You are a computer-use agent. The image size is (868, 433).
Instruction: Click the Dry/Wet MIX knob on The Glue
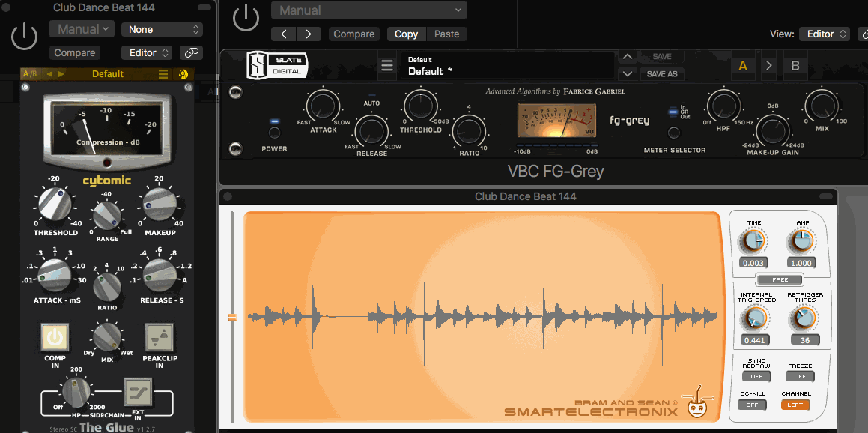[107, 337]
